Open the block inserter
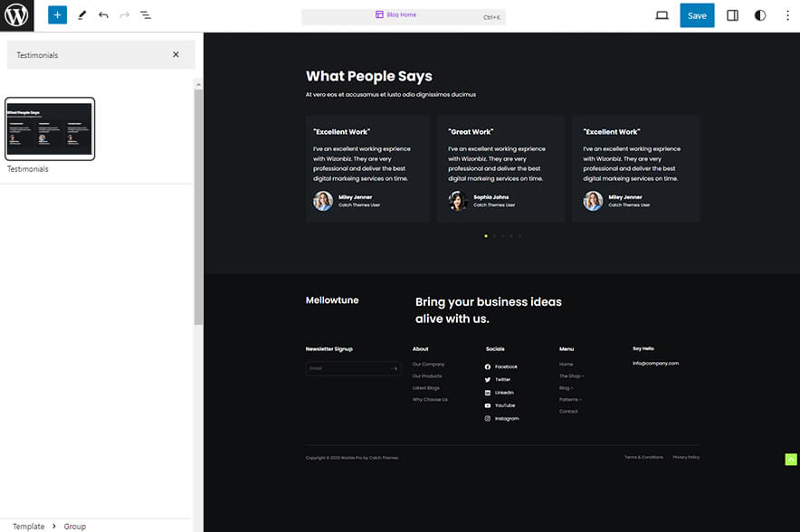Image resolution: width=800 pixels, height=532 pixels. click(x=56, y=14)
